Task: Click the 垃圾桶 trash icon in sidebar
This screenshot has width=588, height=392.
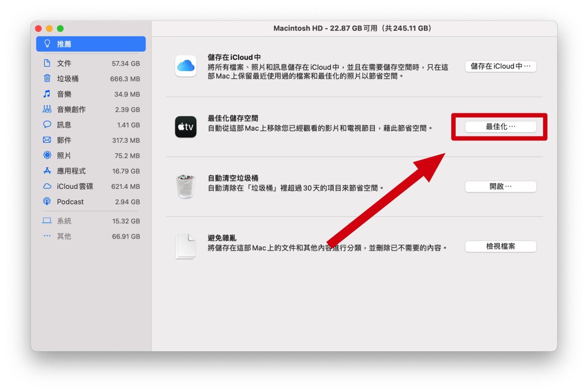Action: pos(47,78)
